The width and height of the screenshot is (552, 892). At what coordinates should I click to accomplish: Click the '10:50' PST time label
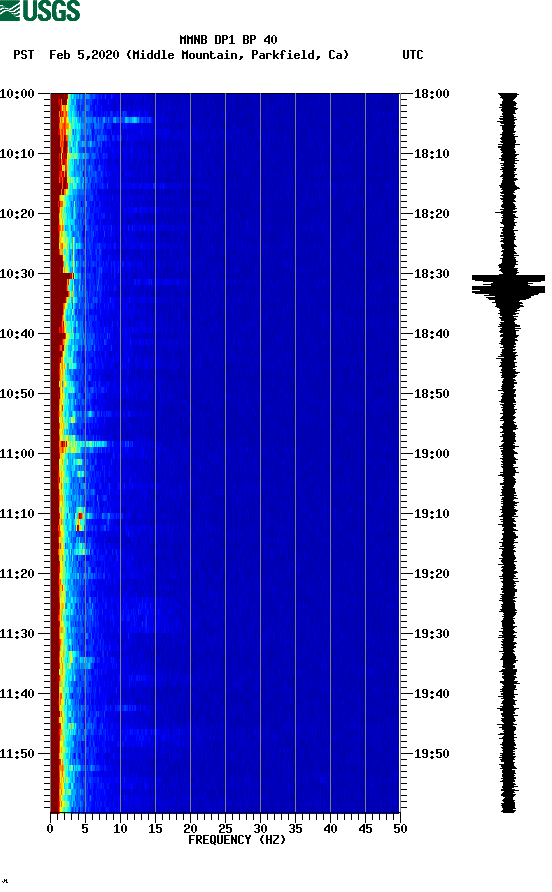pyautogui.click(x=17, y=394)
